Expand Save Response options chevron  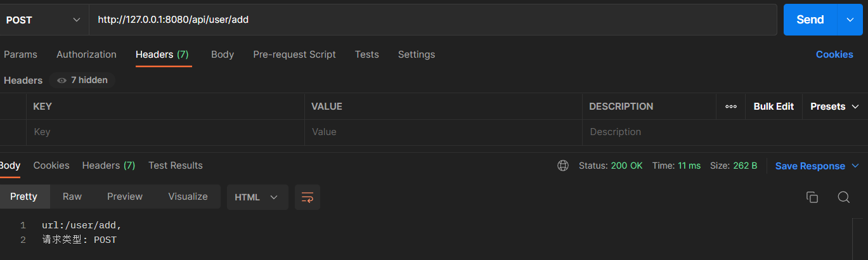855,166
